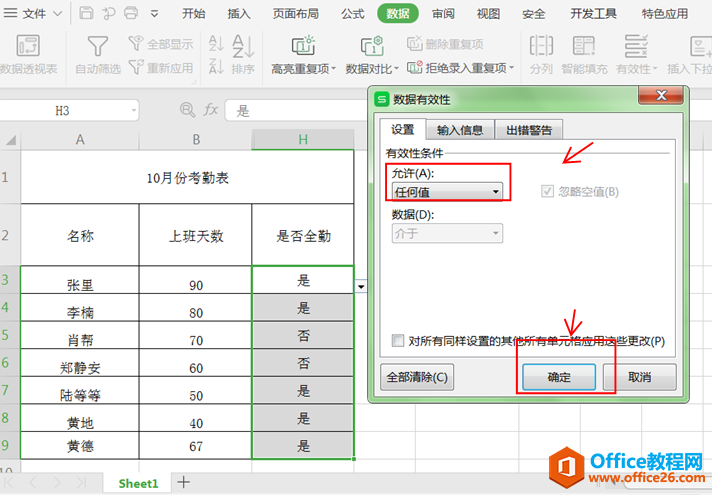Click the 分列 split columns icon
Screen dimensions: 712x495
click(x=541, y=46)
